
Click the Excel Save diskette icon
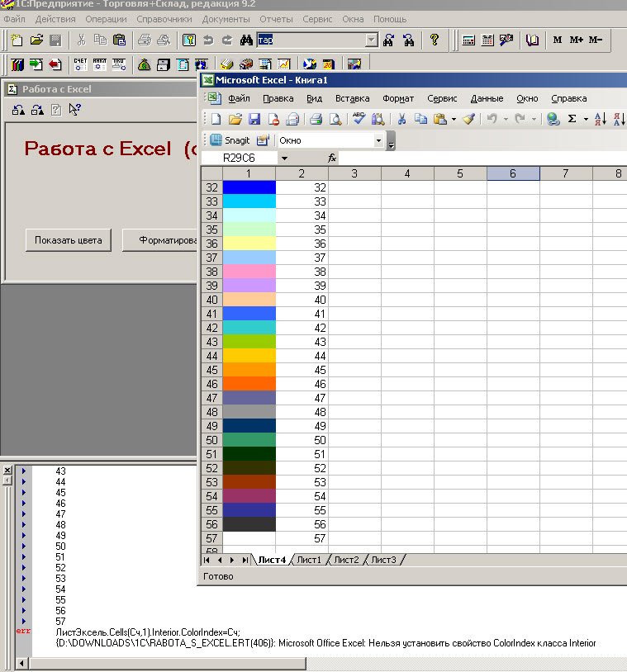point(254,119)
